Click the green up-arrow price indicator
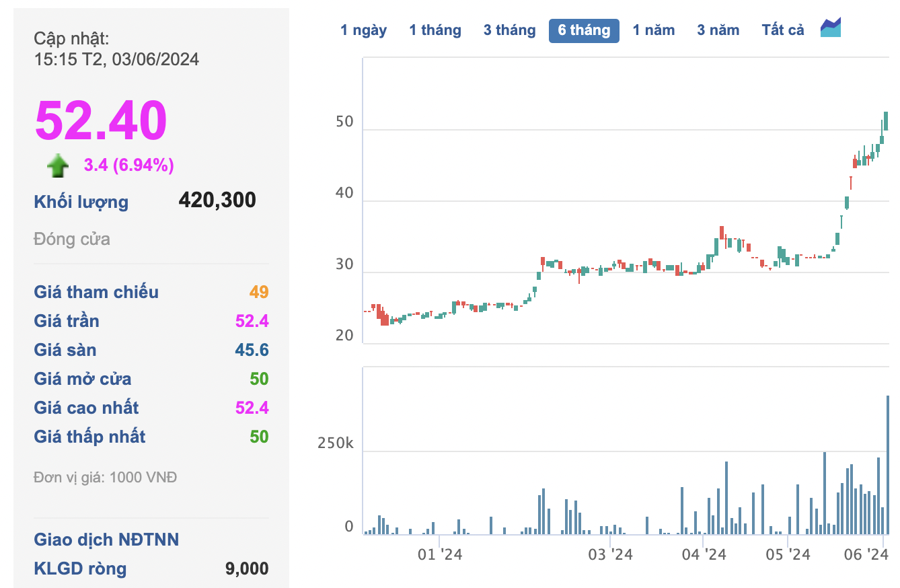Image resolution: width=900 pixels, height=588 pixels. point(58,166)
